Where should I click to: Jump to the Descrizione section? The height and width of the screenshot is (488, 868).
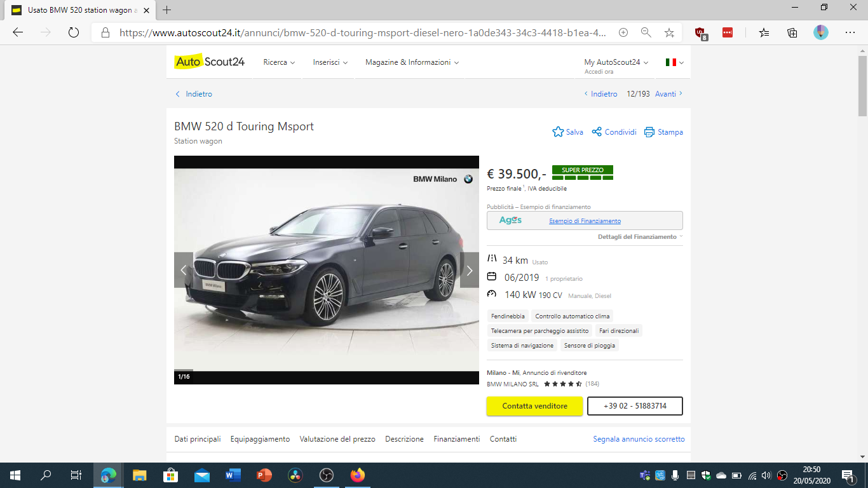(x=404, y=439)
